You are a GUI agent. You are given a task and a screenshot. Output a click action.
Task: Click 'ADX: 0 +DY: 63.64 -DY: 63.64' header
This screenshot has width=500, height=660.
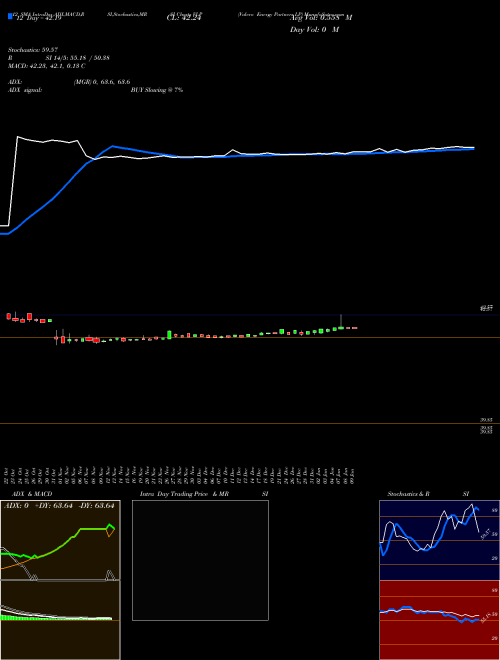click(x=59, y=506)
